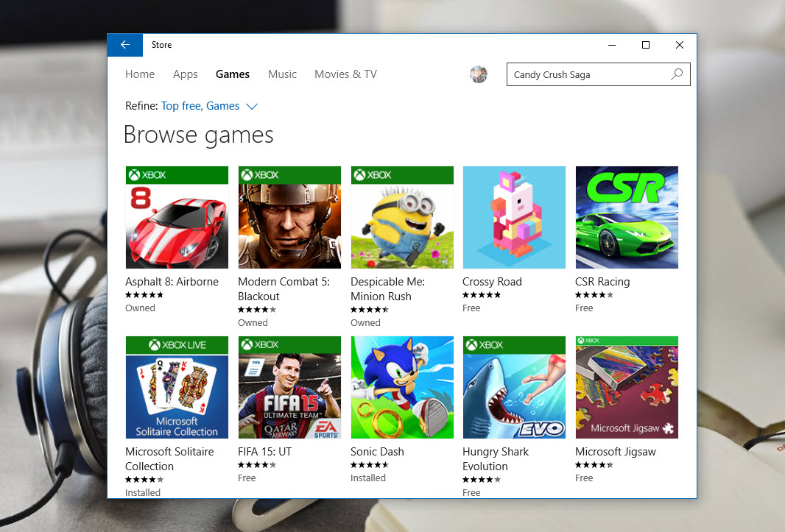
Task: Minimize the Store window
Action: [612, 45]
